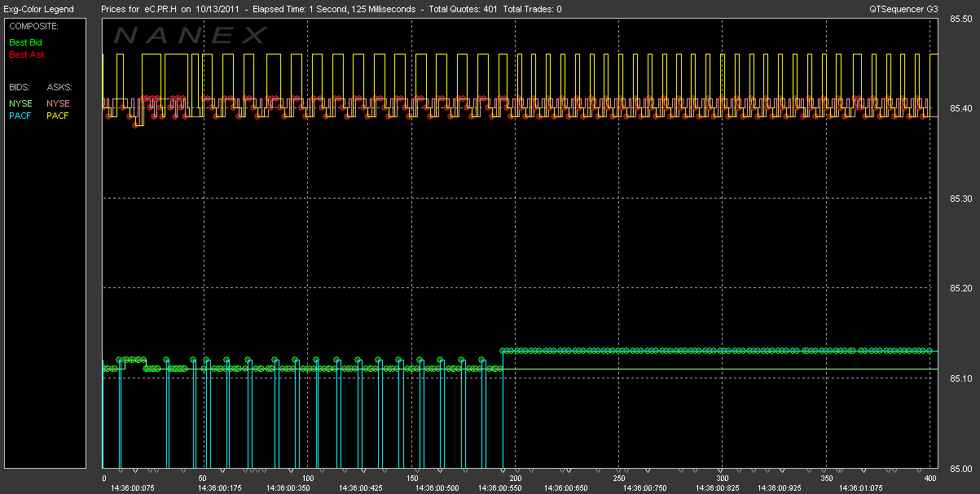Select the "ASKS:" column heading
Image resolution: width=980 pixels, height=494 pixels.
59,86
